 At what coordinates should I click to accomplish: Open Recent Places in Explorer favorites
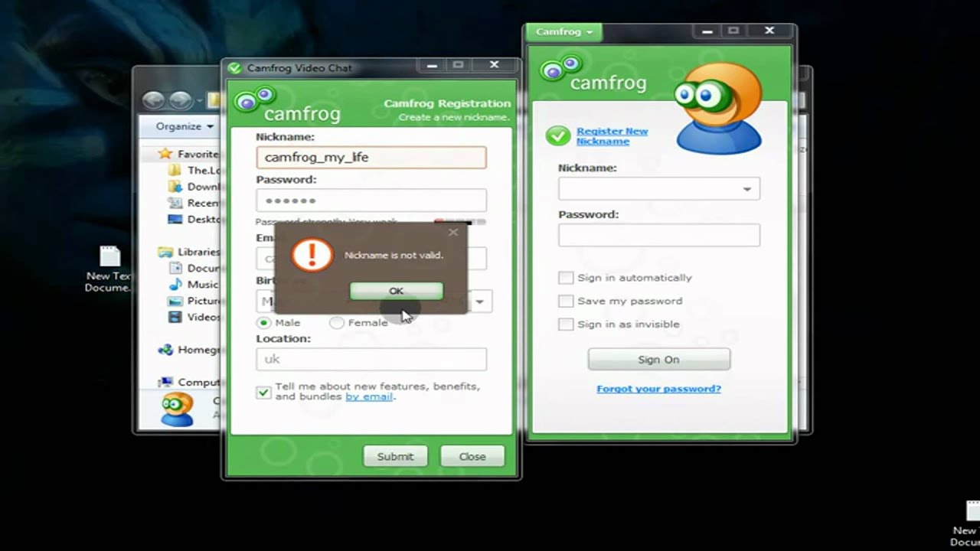point(194,203)
